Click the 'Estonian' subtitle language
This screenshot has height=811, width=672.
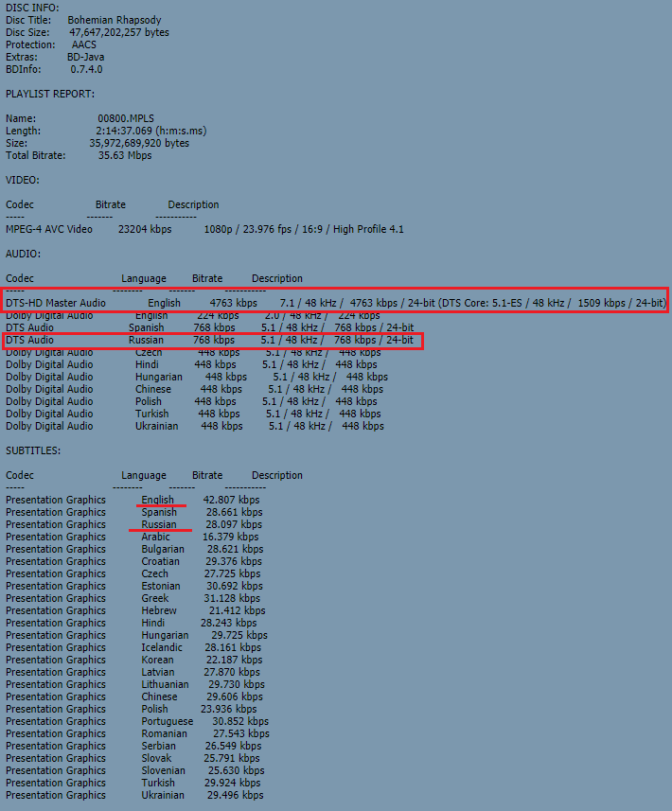[x=161, y=587]
